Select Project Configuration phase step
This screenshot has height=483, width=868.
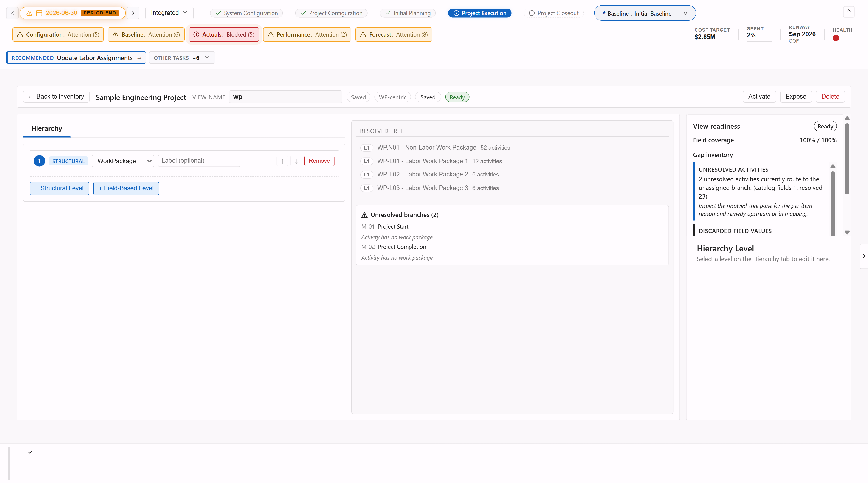point(332,13)
